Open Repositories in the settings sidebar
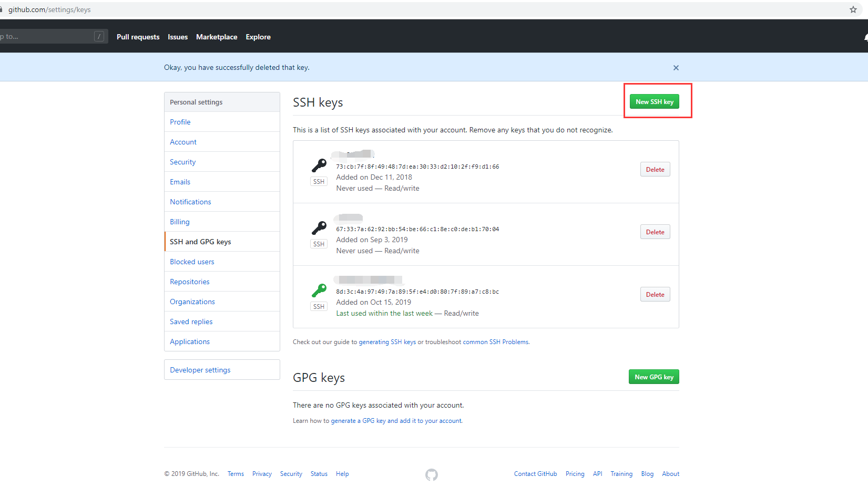868x498 pixels. (222, 282)
